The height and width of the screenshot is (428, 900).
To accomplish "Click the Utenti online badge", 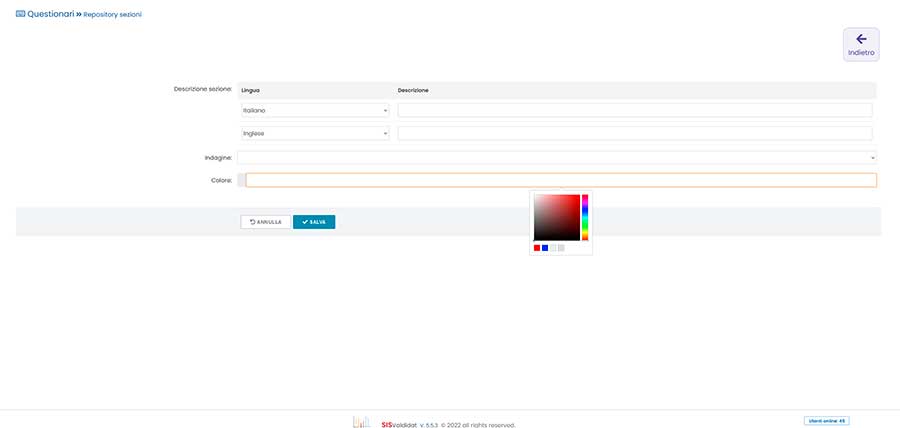I will (x=826, y=421).
